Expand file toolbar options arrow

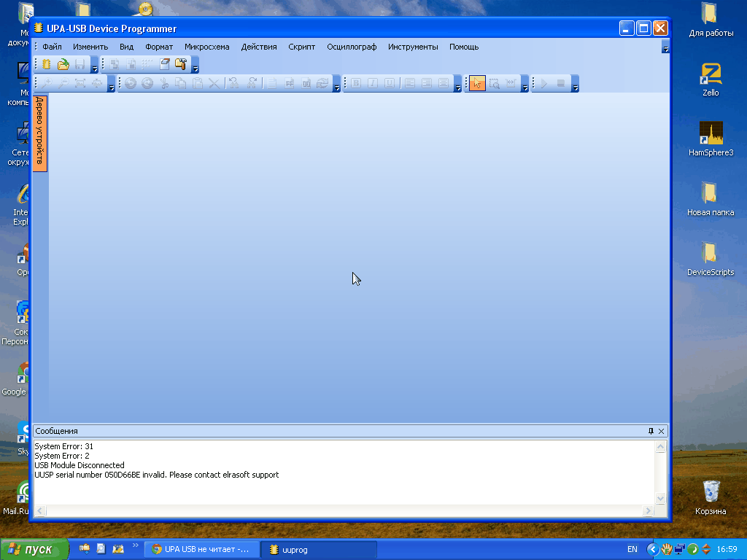point(94,65)
